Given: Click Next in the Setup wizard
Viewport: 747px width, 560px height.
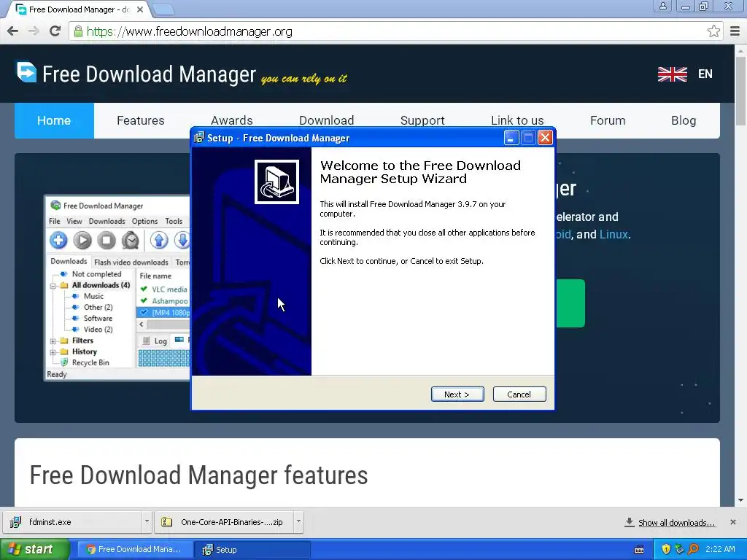Looking at the screenshot, I should (x=457, y=394).
